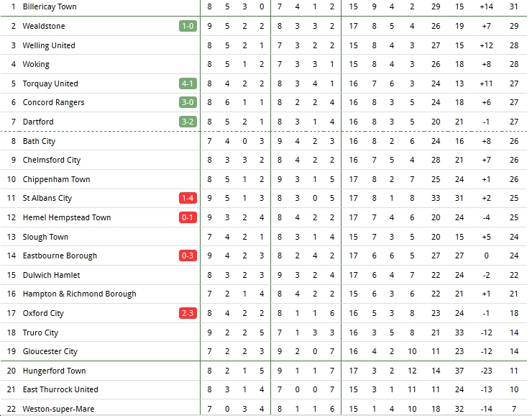Click Oxford City's red 2-3 badge

pos(188,313)
